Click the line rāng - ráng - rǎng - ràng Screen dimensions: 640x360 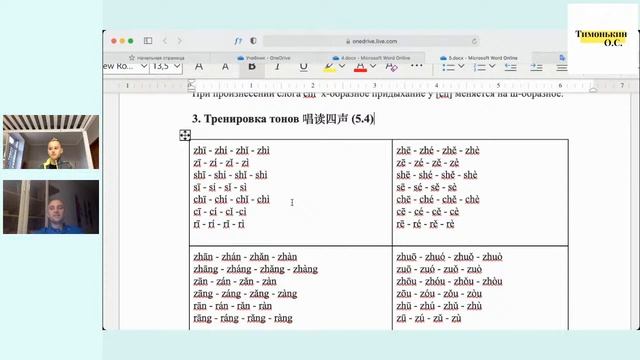[243, 318]
